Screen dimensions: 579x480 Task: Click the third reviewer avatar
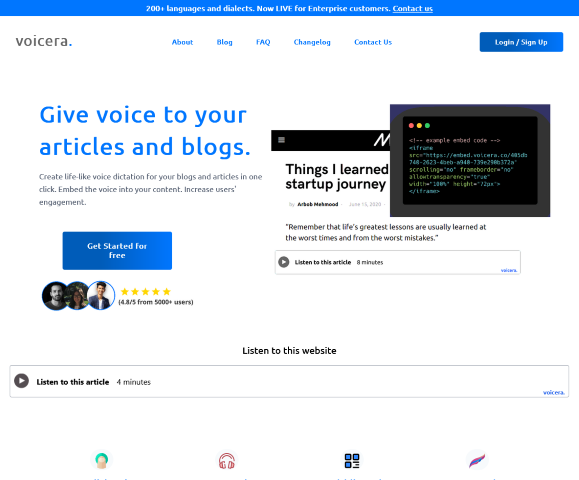[101, 295]
